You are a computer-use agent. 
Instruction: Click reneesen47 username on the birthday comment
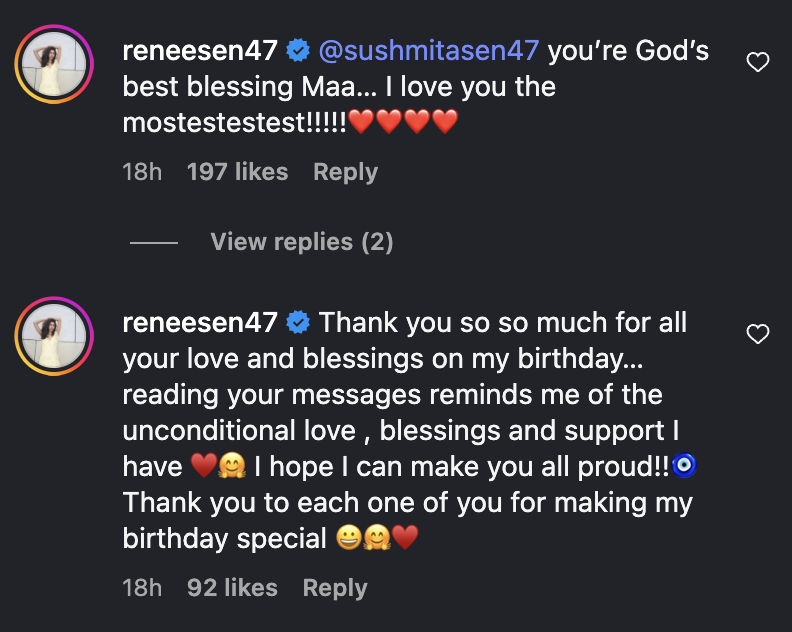(199, 323)
